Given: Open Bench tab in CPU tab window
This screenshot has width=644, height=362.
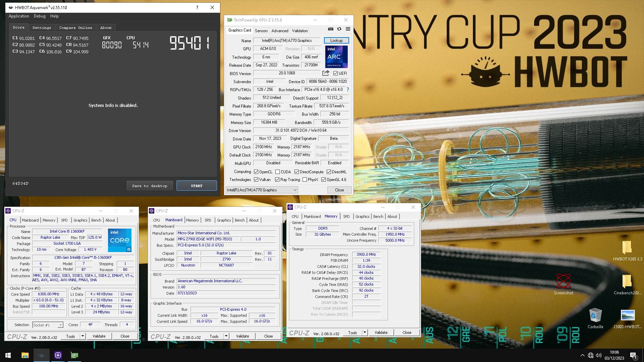Looking at the screenshot, I should pyautogui.click(x=96, y=220).
